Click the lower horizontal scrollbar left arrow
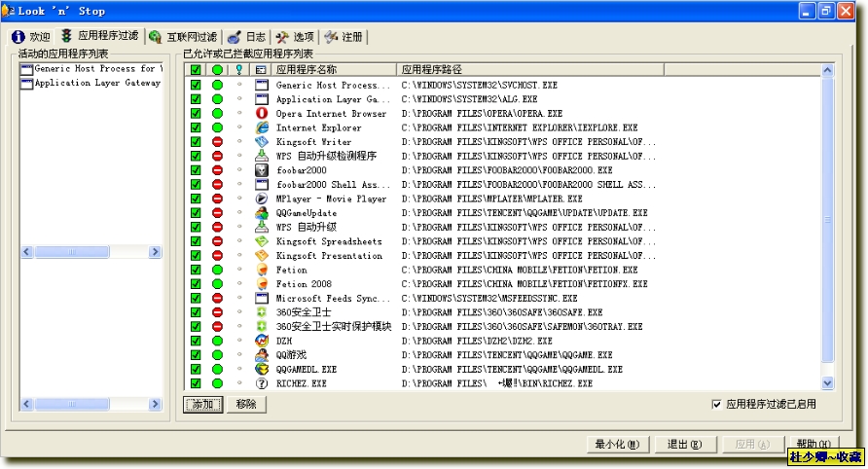The image size is (868, 469). click(26, 404)
